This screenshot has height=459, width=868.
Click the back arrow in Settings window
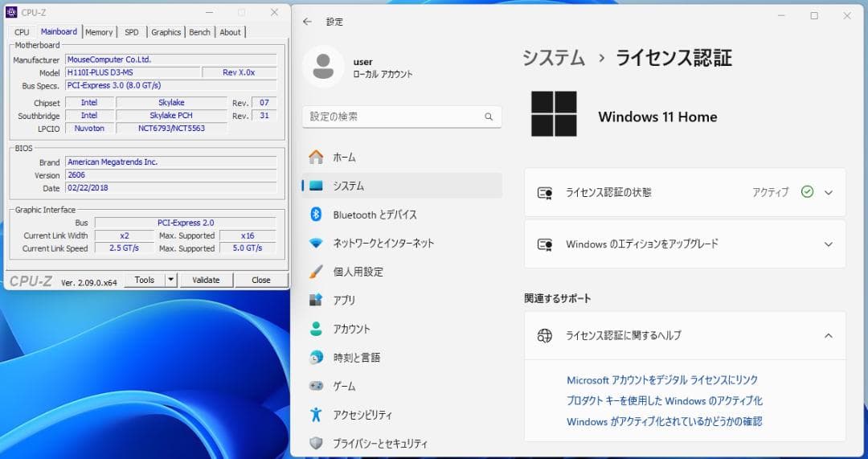point(307,22)
